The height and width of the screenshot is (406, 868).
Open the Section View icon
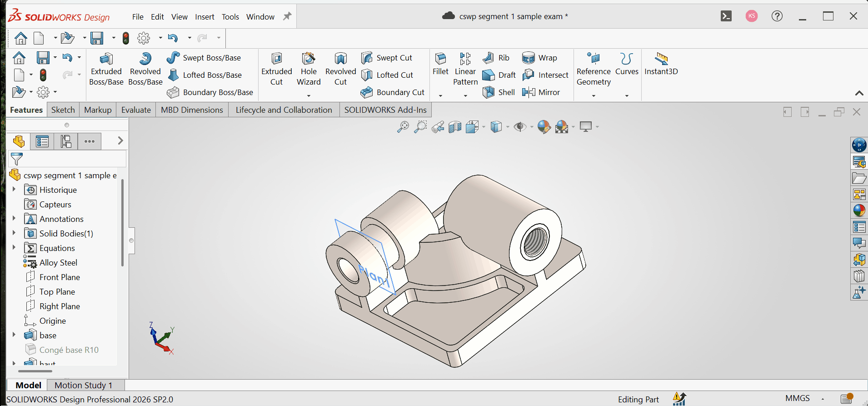click(455, 127)
